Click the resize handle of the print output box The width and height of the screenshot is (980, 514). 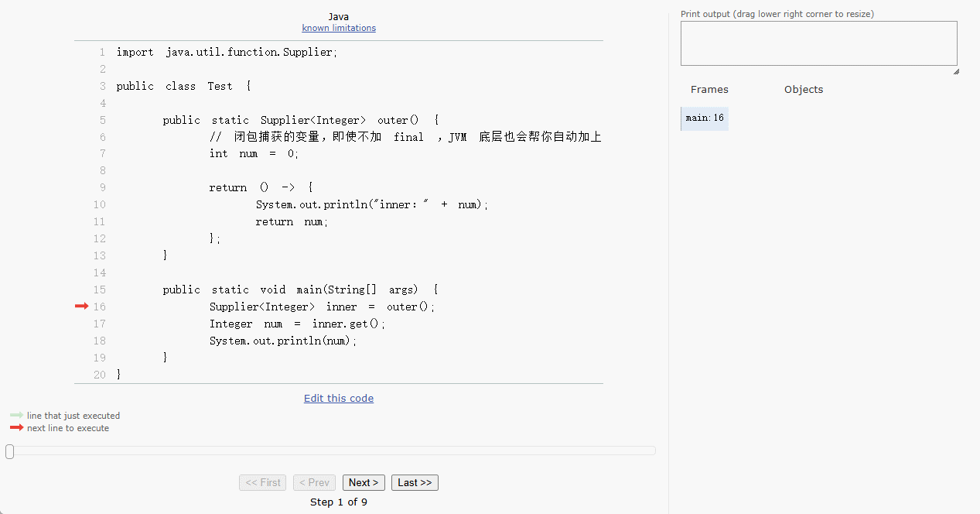[x=955, y=71]
